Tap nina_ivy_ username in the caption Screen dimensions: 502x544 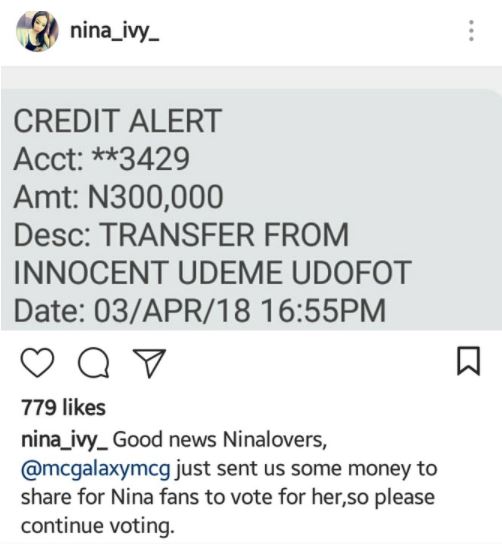pyautogui.click(x=65, y=440)
